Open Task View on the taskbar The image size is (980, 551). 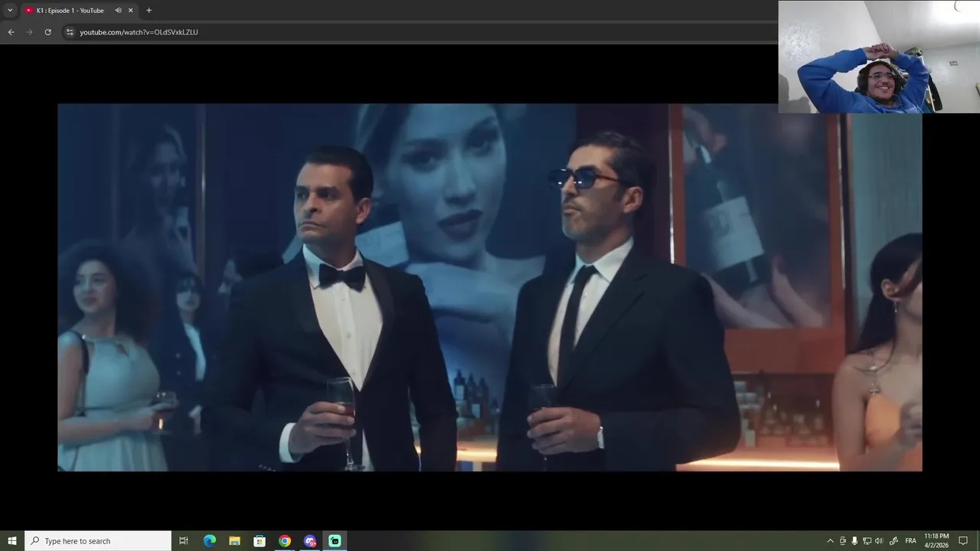(184, 541)
